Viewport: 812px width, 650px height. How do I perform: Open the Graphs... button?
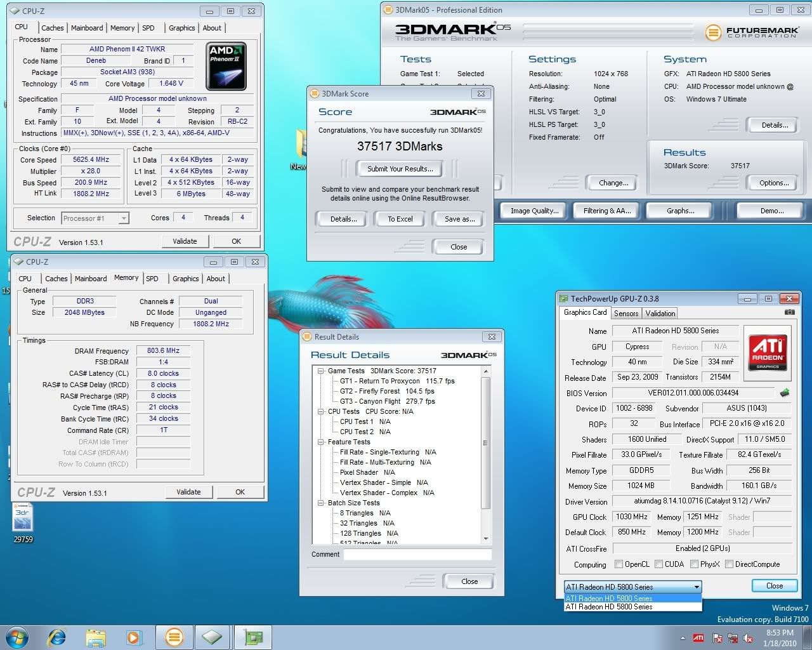(x=680, y=211)
